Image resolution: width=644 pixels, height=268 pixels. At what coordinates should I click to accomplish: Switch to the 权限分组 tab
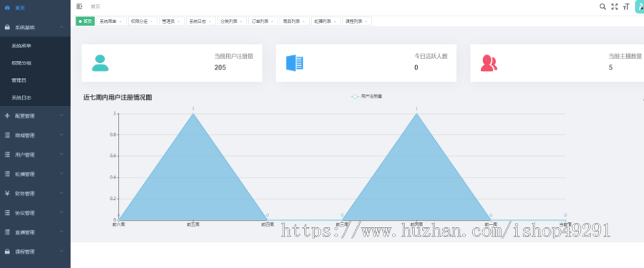tap(142, 21)
